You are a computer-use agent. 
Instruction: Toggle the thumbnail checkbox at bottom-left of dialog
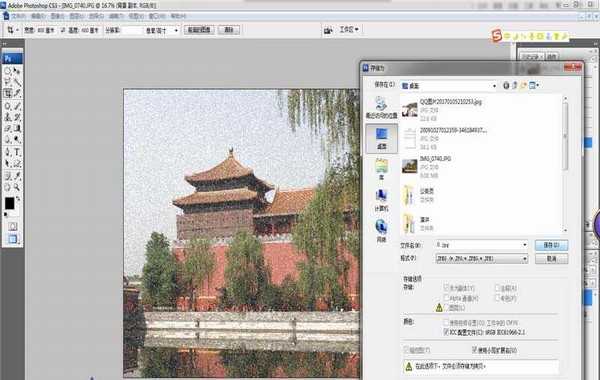point(406,350)
